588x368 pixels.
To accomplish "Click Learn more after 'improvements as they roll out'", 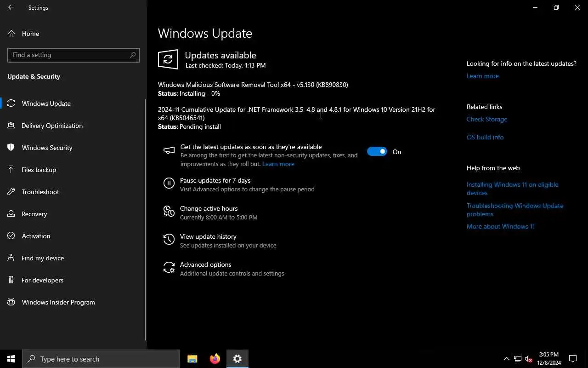I will (278, 164).
